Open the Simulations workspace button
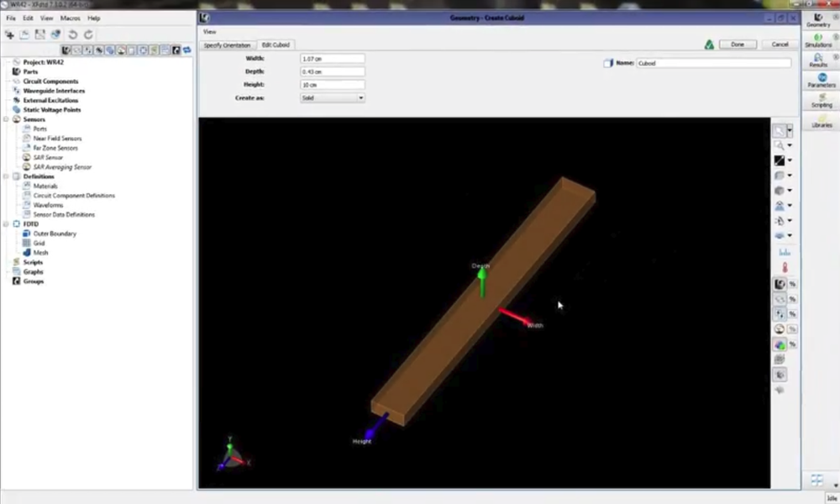 pyautogui.click(x=818, y=40)
